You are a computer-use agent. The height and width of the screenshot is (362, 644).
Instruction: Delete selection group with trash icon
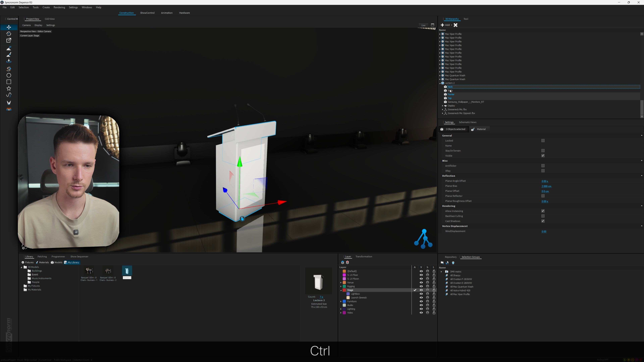453,263
